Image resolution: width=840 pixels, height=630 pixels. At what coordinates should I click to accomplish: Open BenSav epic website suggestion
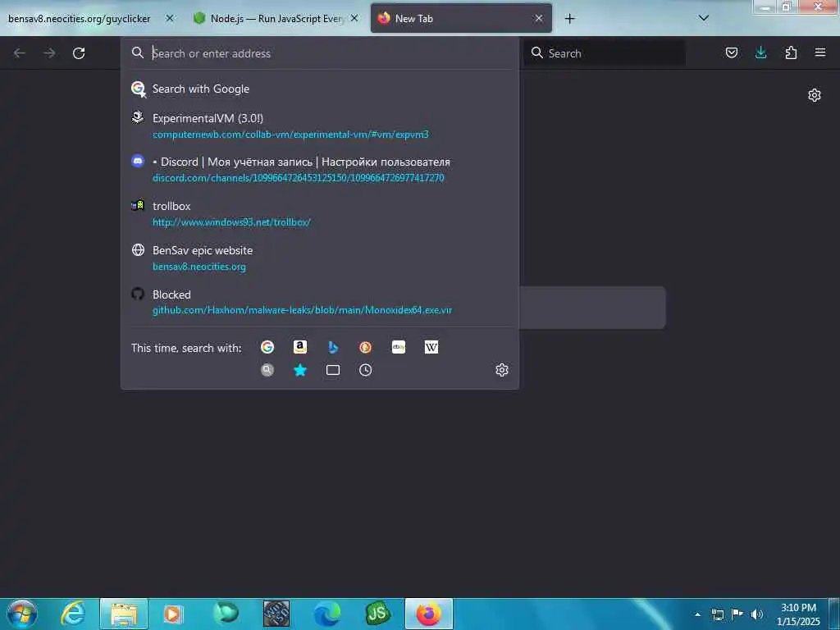(320, 258)
